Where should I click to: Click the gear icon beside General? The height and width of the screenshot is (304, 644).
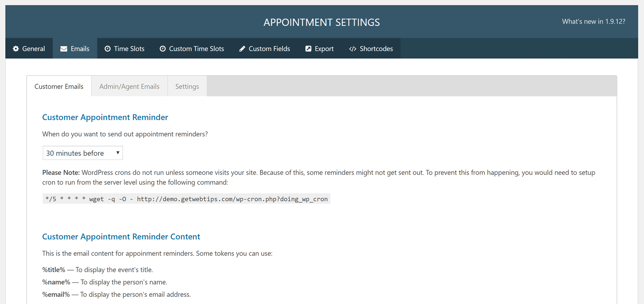point(16,49)
